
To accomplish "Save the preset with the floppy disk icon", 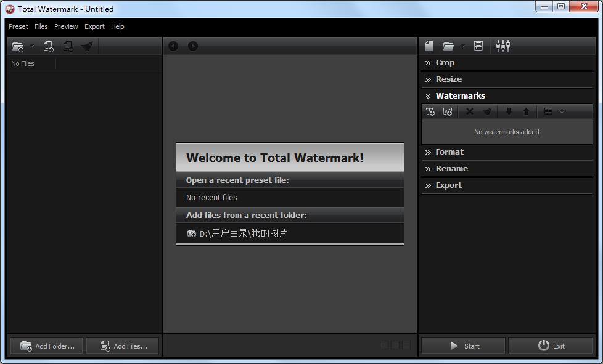I will tap(478, 46).
